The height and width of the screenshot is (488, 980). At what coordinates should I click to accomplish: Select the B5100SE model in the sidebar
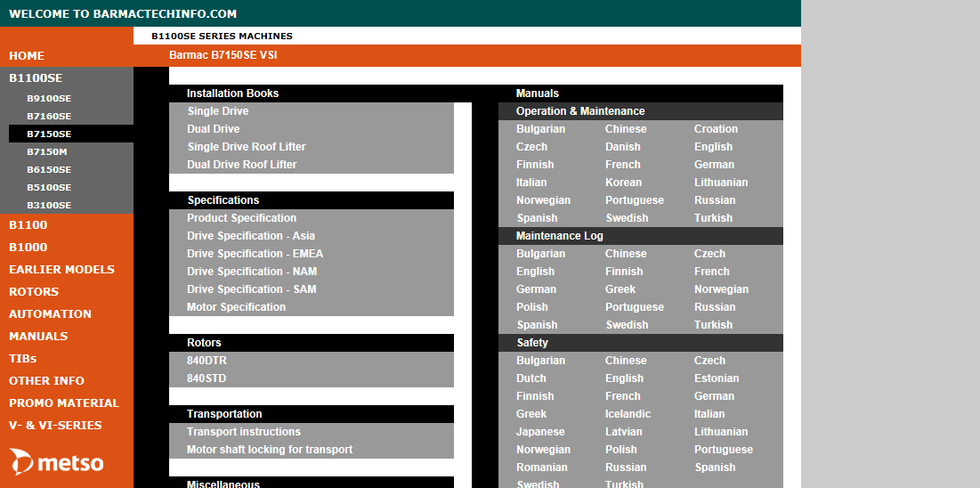click(49, 187)
